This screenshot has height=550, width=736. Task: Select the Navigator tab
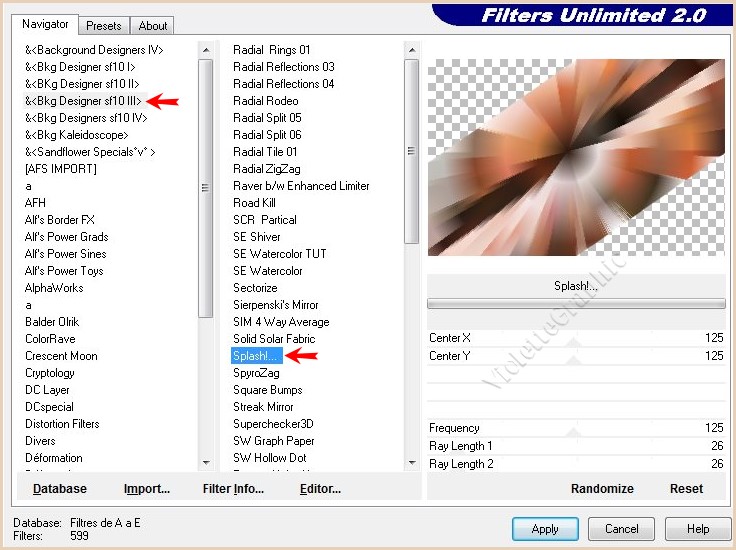(46, 24)
